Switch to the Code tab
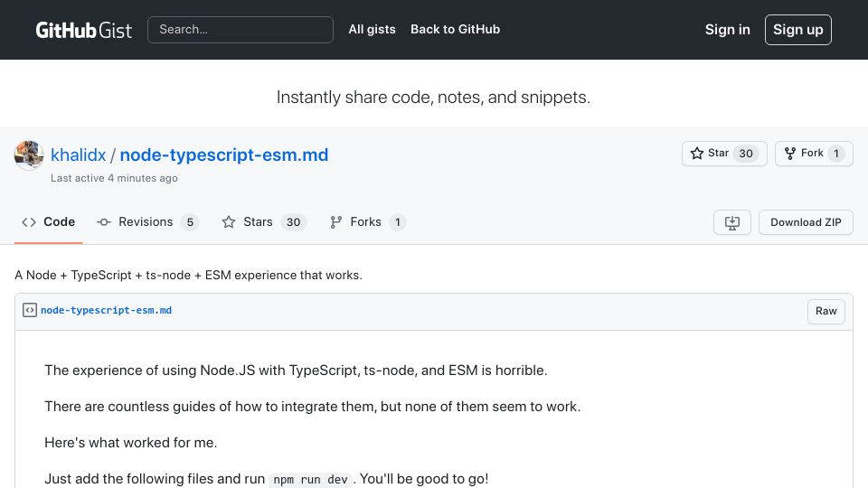 [48, 222]
